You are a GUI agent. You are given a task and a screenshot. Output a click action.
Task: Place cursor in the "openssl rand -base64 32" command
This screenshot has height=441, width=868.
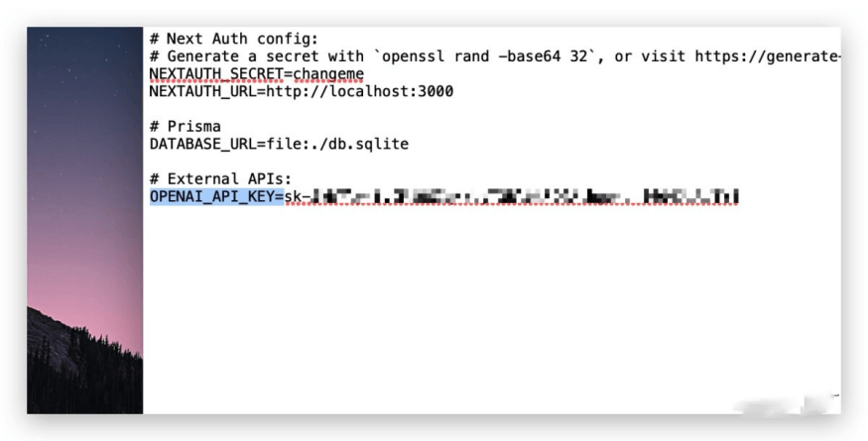(x=481, y=55)
